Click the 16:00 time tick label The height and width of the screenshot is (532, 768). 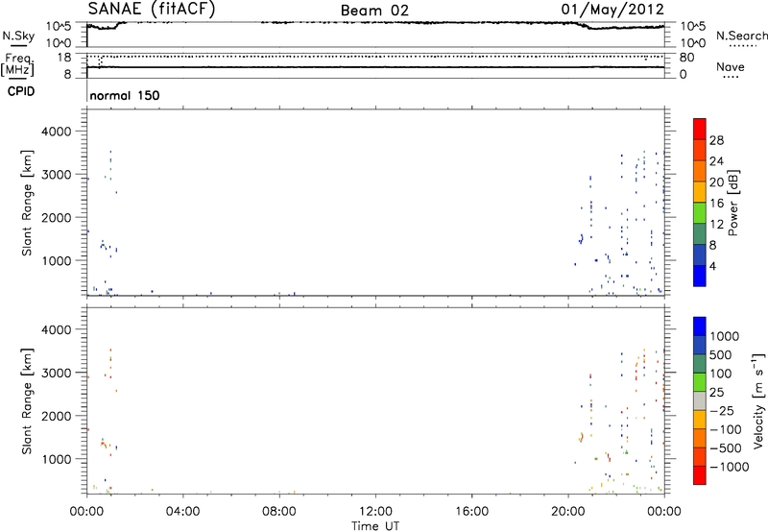click(471, 512)
